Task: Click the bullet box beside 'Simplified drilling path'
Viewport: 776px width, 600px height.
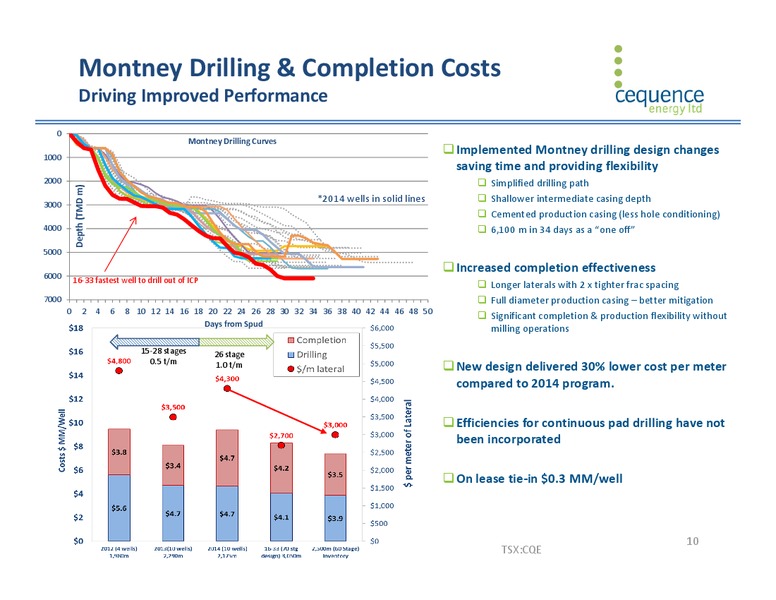Action: (482, 182)
